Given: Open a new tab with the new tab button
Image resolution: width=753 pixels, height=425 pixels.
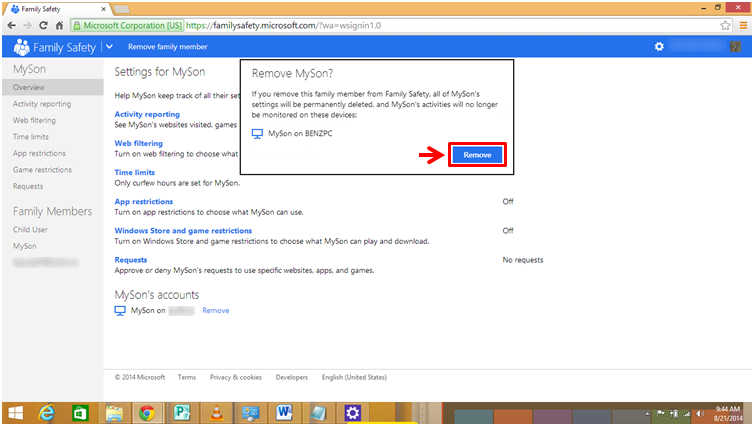Looking at the screenshot, I should coord(121,9).
